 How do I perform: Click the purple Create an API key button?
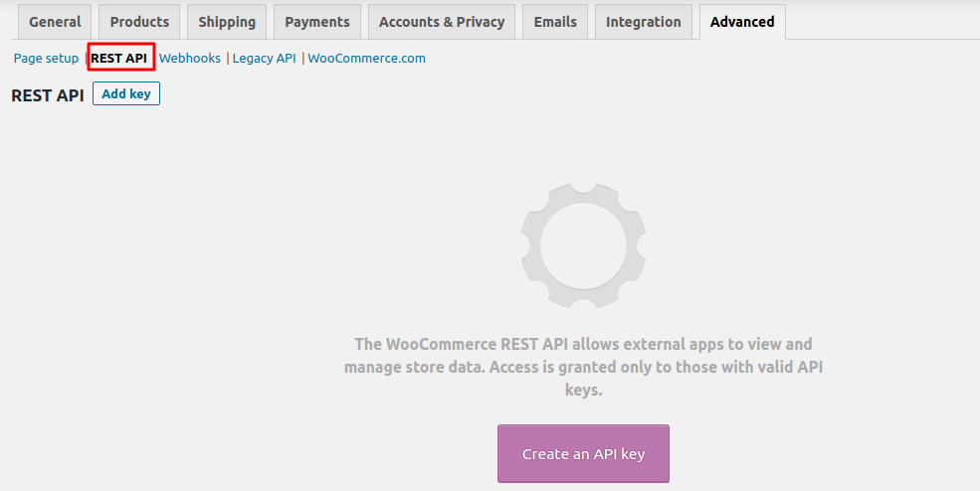point(583,454)
